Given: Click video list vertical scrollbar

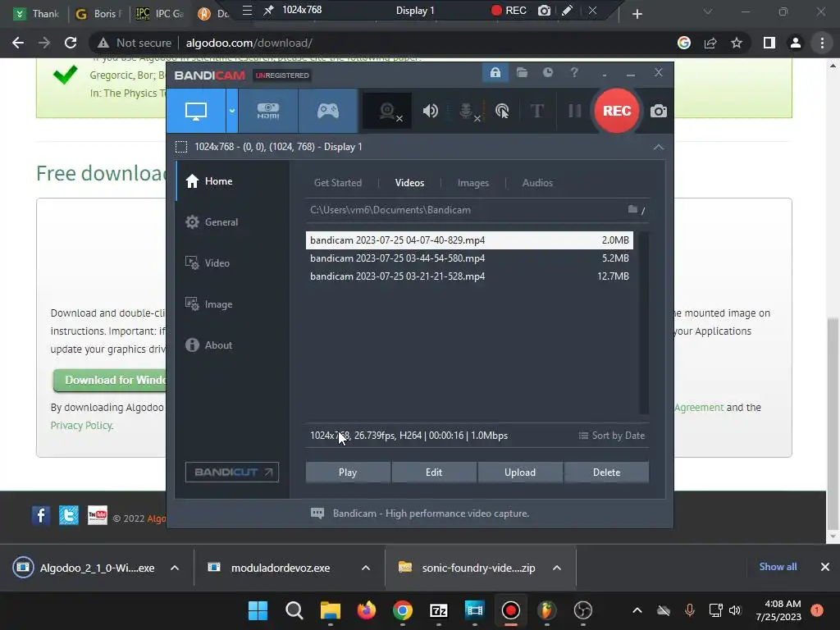Looking at the screenshot, I should click(x=644, y=322).
